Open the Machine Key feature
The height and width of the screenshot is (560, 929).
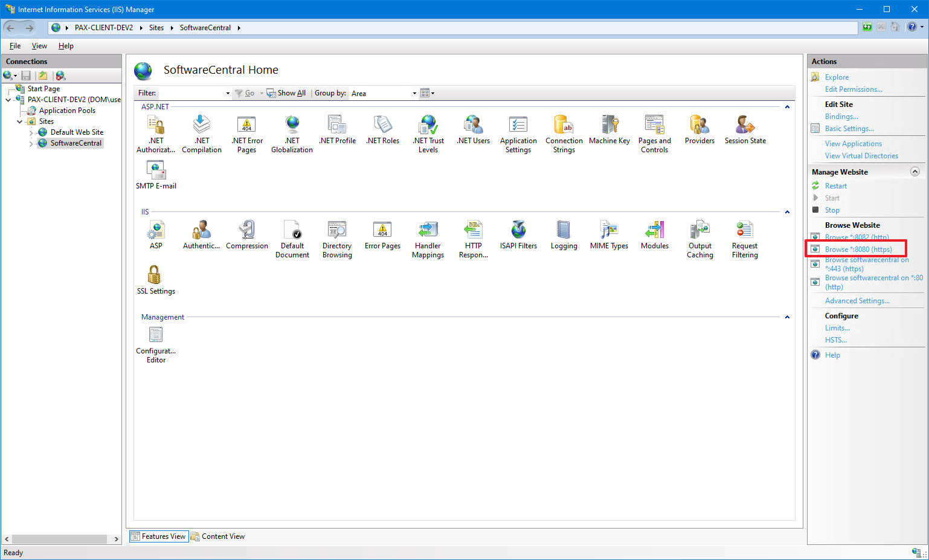tap(609, 129)
